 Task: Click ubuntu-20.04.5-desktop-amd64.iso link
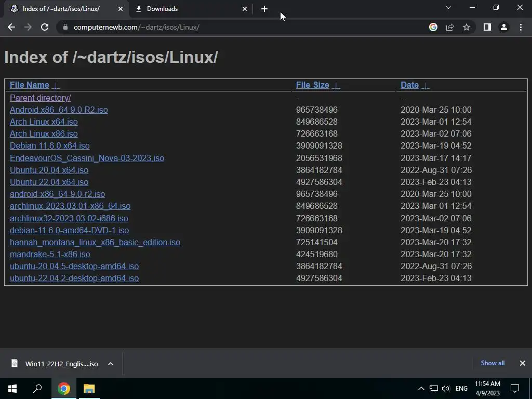(74, 267)
